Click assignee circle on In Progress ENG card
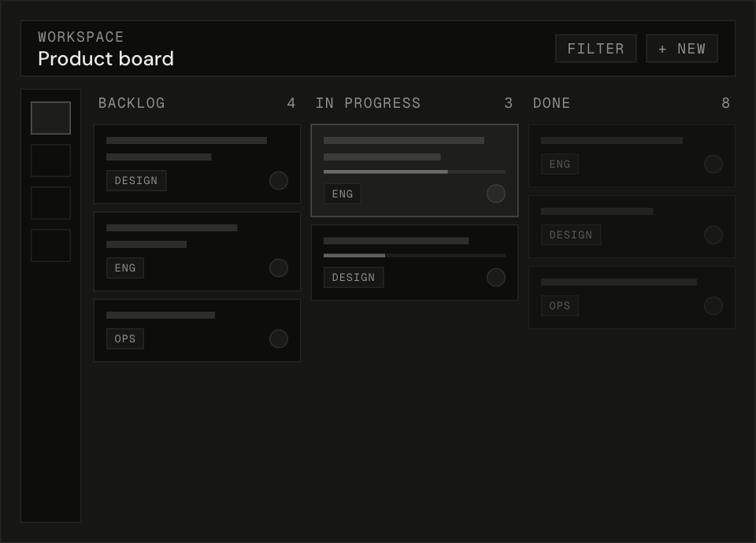The image size is (756, 543). point(496,194)
